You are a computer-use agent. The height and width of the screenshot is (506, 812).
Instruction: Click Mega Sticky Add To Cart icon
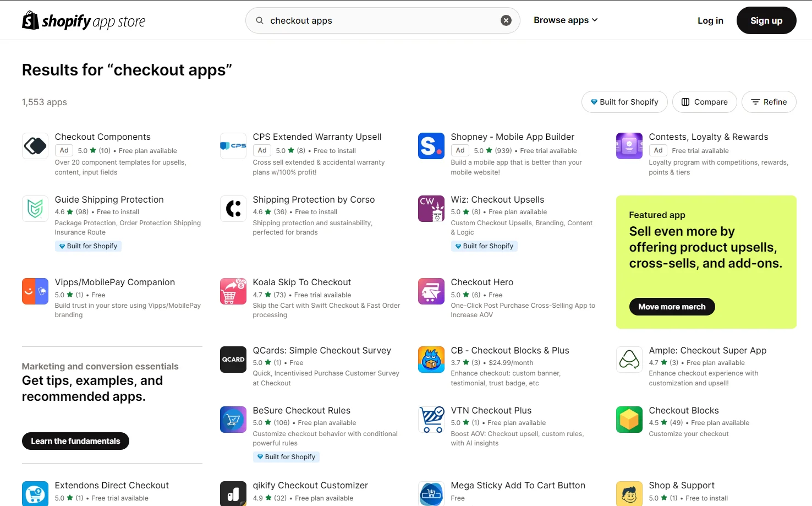point(431,494)
